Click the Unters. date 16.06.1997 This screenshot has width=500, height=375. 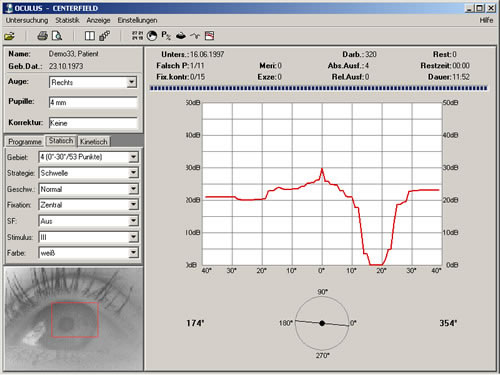(x=207, y=54)
